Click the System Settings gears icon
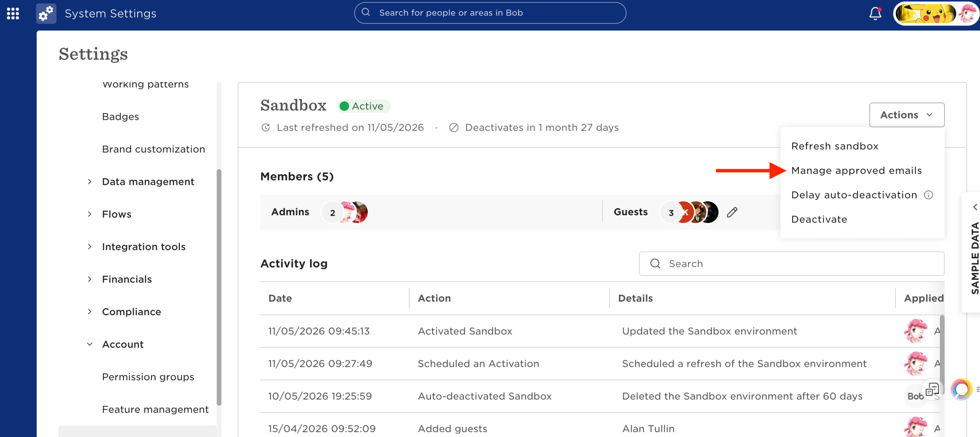980x437 pixels. click(x=46, y=13)
